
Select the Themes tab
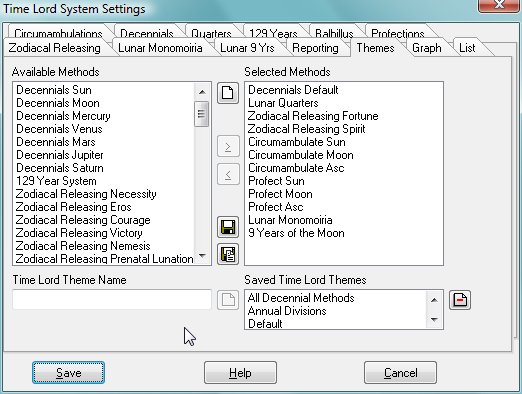tap(375, 48)
